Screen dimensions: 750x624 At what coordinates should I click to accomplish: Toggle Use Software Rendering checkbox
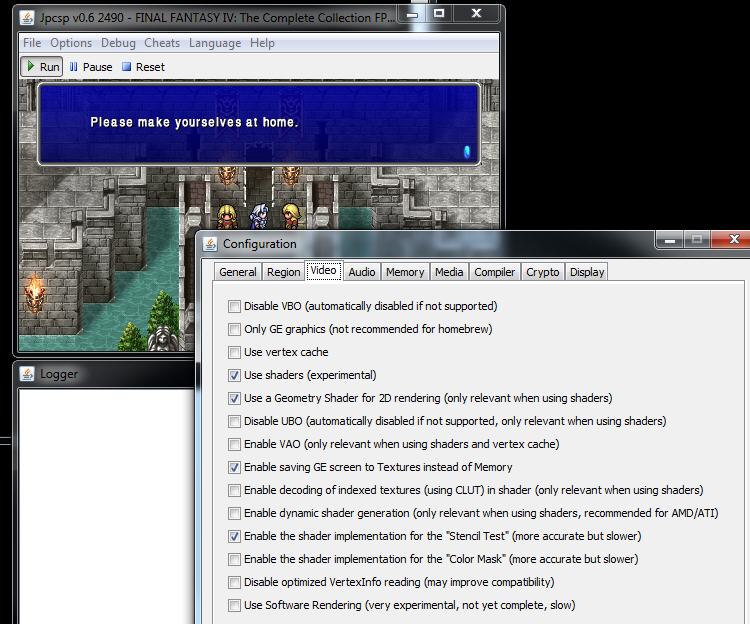[x=234, y=605]
